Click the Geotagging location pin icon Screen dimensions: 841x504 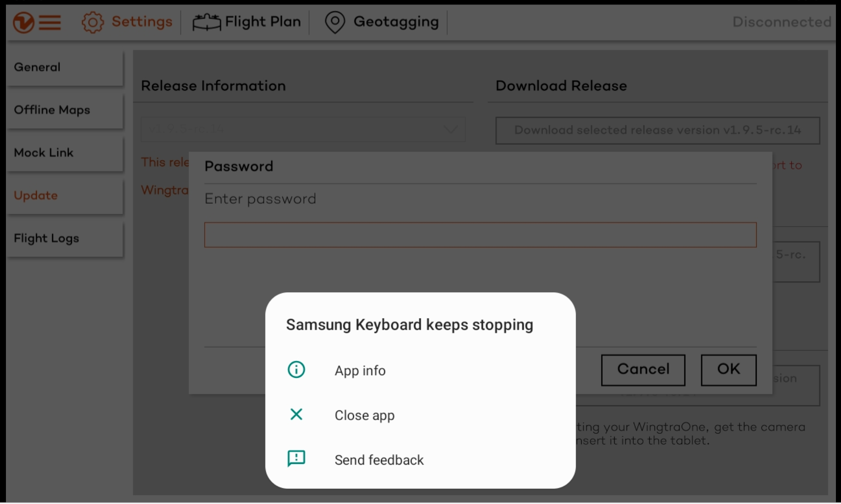(x=335, y=22)
